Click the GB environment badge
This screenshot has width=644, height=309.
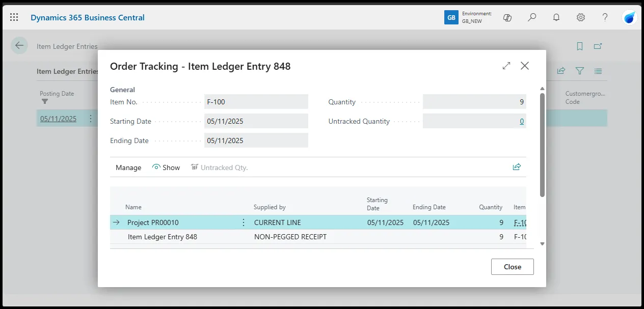pyautogui.click(x=451, y=17)
